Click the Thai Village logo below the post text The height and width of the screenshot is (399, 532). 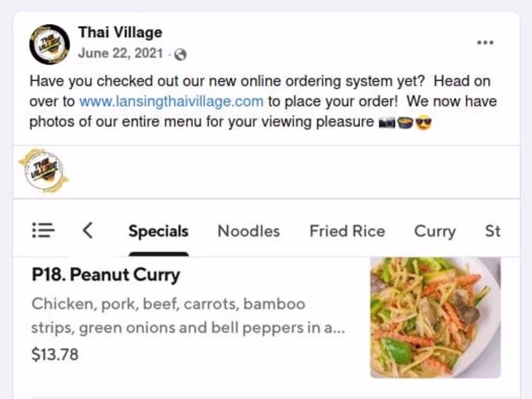click(x=44, y=171)
